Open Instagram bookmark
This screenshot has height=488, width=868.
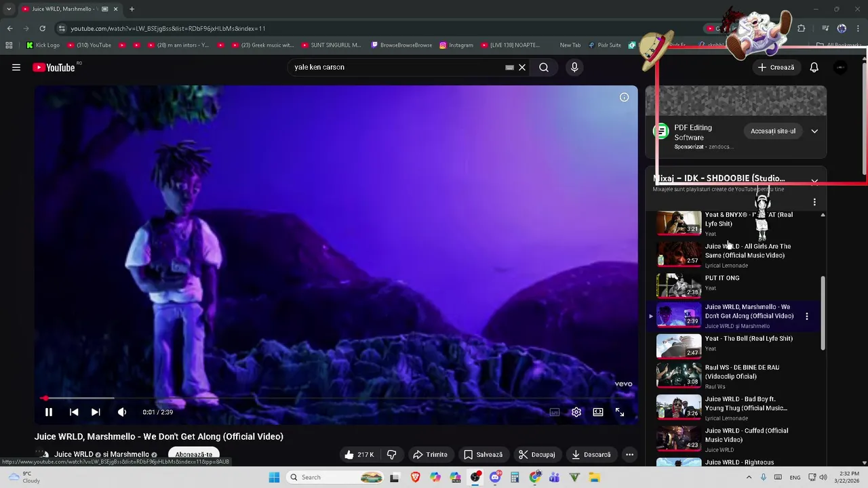[456, 45]
